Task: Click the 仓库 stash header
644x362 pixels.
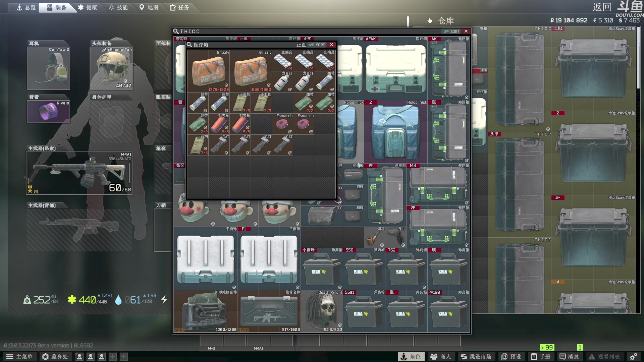Action: [446, 21]
